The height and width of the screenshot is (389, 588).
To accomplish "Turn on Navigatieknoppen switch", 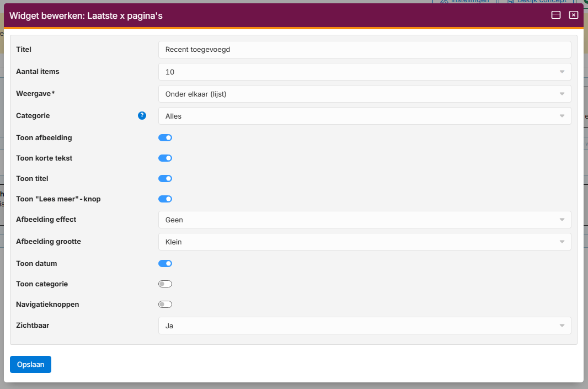I will coord(165,305).
